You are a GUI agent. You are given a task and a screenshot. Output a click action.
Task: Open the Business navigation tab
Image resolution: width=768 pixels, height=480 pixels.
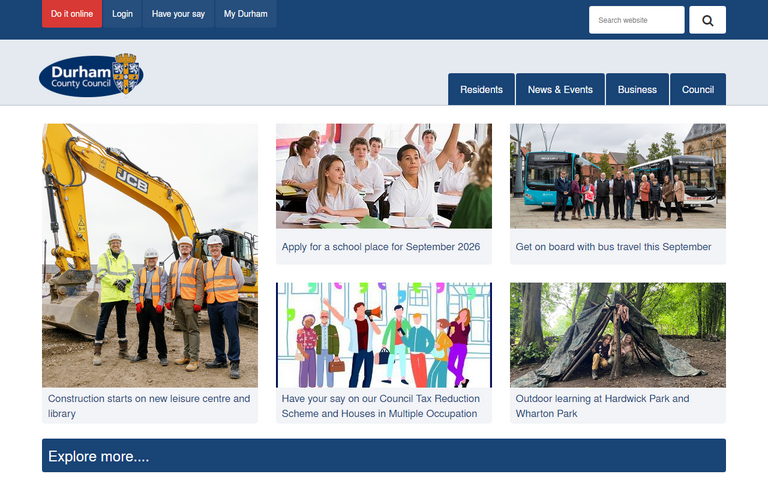click(637, 89)
